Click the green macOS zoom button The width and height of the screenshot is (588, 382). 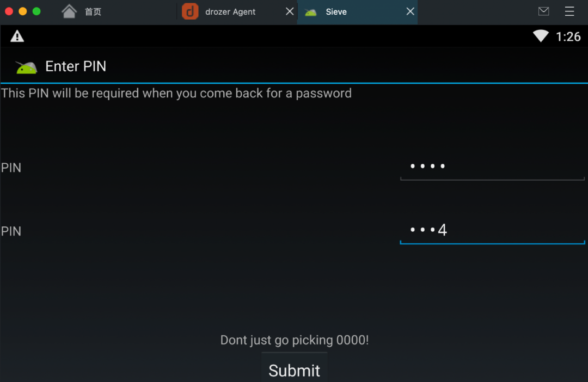click(x=36, y=11)
